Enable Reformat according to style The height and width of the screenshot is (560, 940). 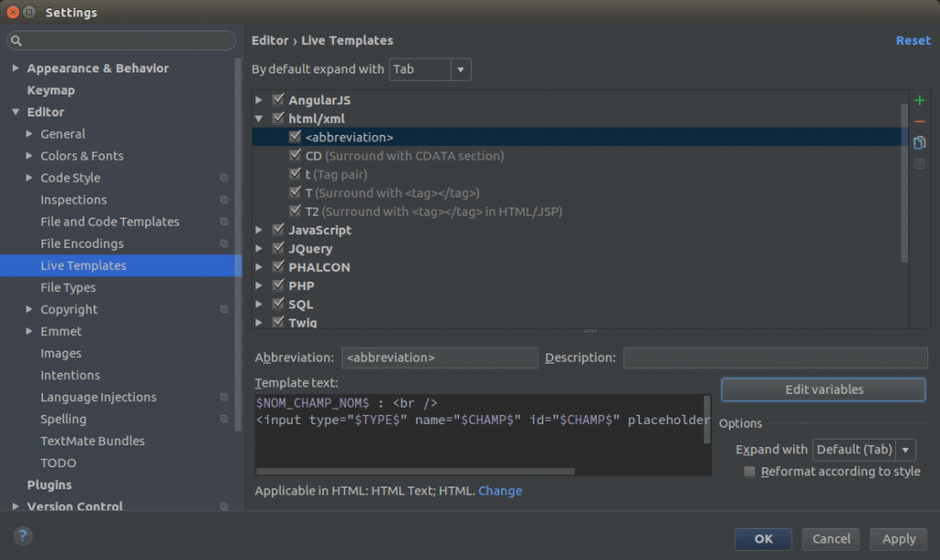pyautogui.click(x=749, y=472)
